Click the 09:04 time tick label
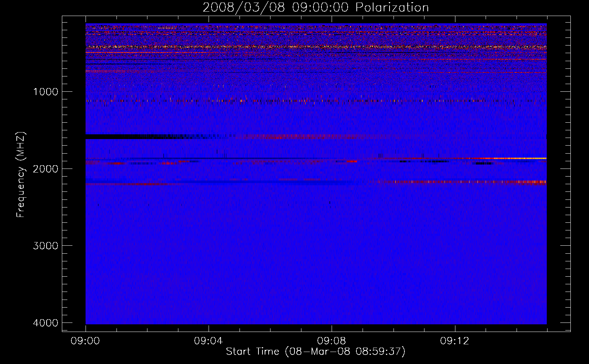The image size is (589, 364). (x=209, y=341)
